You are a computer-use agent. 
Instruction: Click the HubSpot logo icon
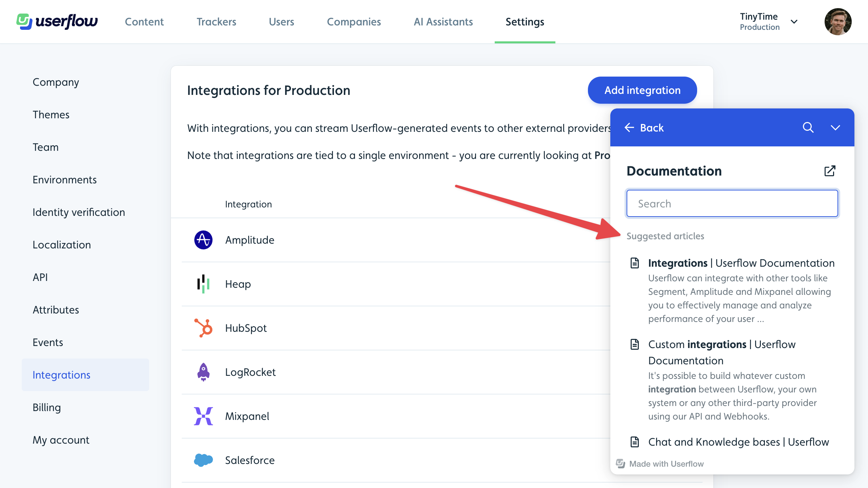[203, 328]
